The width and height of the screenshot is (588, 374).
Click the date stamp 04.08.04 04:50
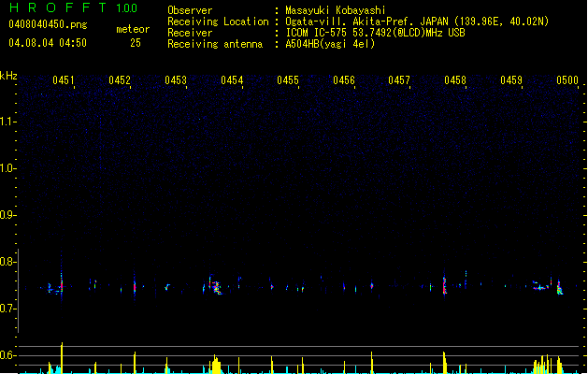tap(48, 43)
